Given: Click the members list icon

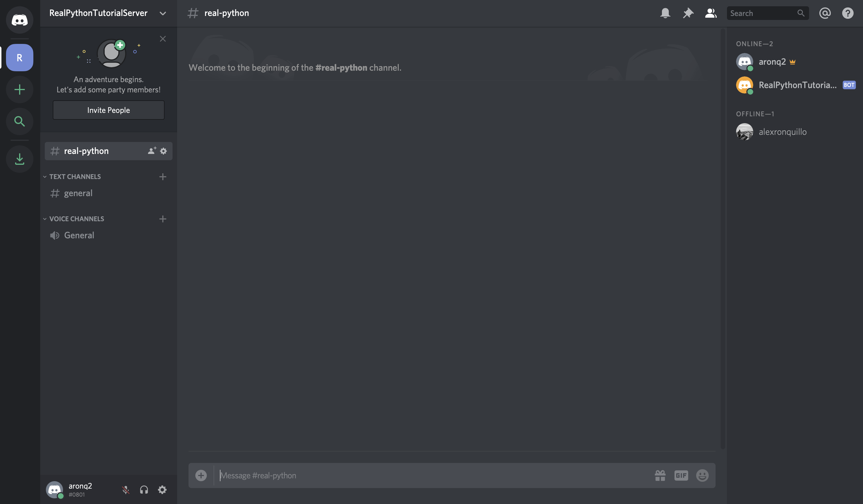Looking at the screenshot, I should pyautogui.click(x=711, y=13).
